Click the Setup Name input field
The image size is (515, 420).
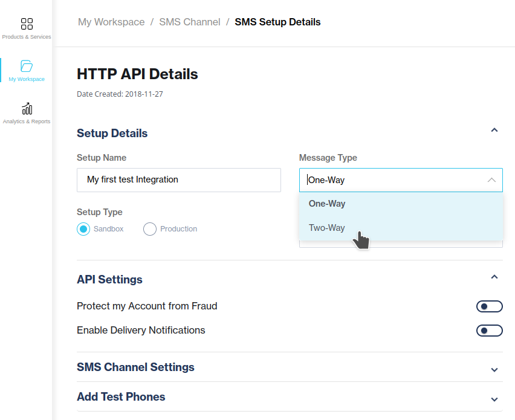pyautogui.click(x=178, y=180)
